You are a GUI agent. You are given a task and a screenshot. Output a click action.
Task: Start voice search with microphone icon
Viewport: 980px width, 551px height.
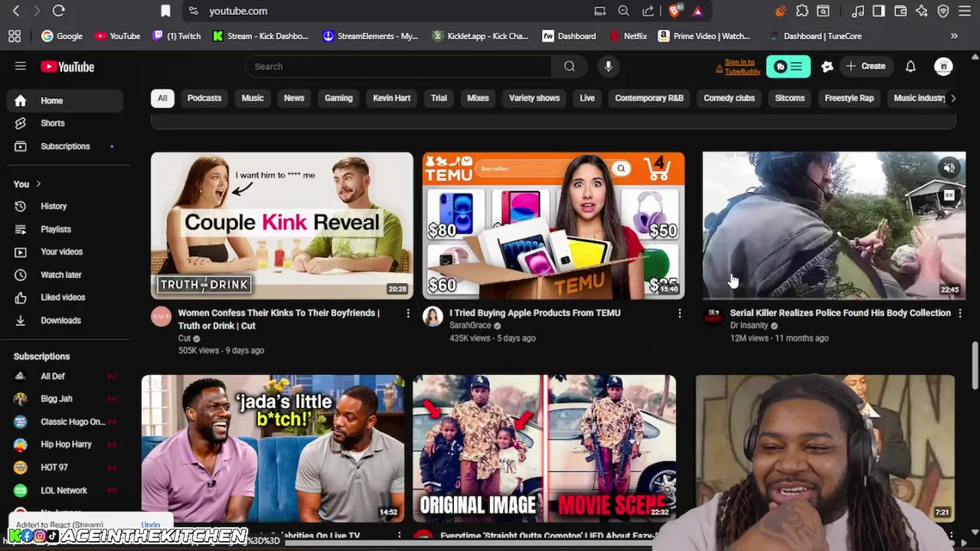click(x=608, y=67)
